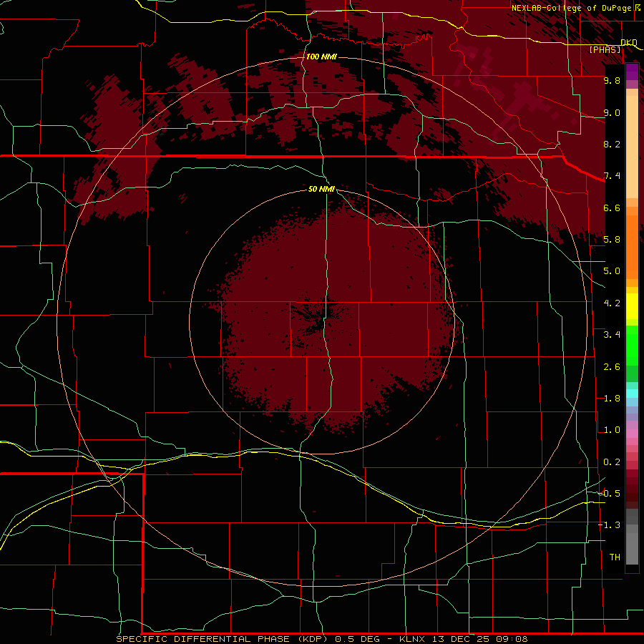Click the 4.2 value on the color scale

(x=612, y=303)
